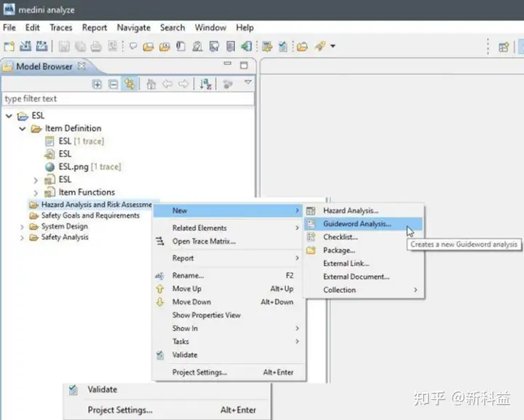The width and height of the screenshot is (524, 420).
Task: Click the speech bubble comment toolbar icon
Action: 133,46
